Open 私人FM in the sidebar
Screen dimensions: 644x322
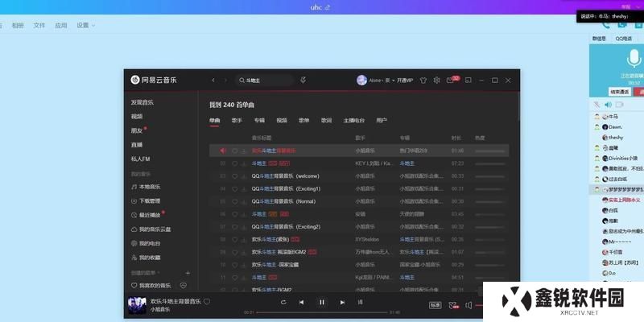pyautogui.click(x=140, y=159)
